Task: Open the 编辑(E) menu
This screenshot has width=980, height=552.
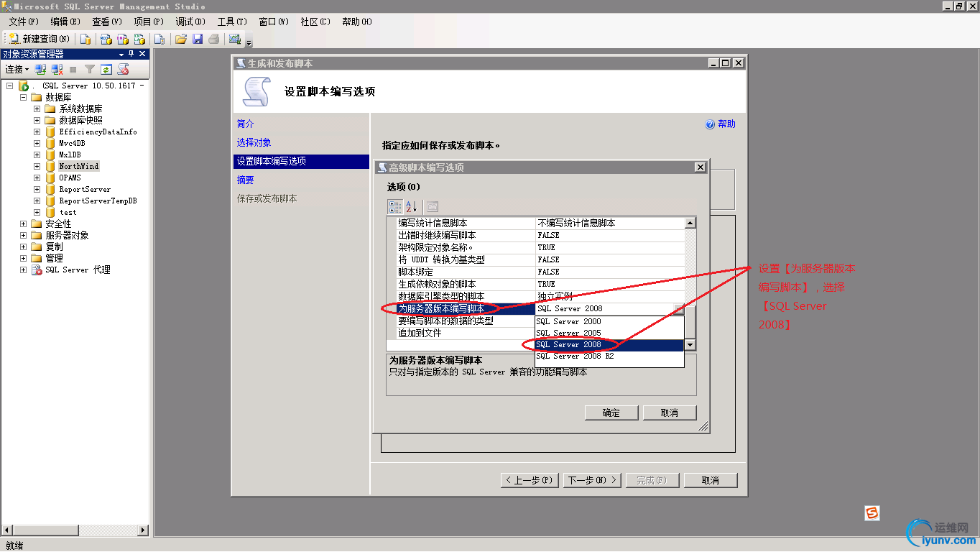Action: coord(65,22)
